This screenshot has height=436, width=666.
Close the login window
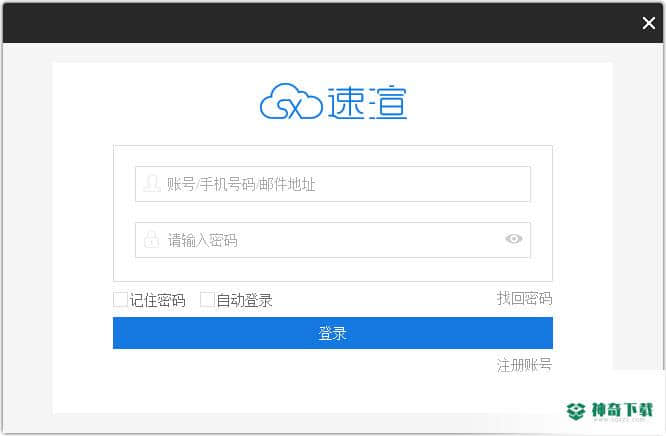[x=649, y=23]
